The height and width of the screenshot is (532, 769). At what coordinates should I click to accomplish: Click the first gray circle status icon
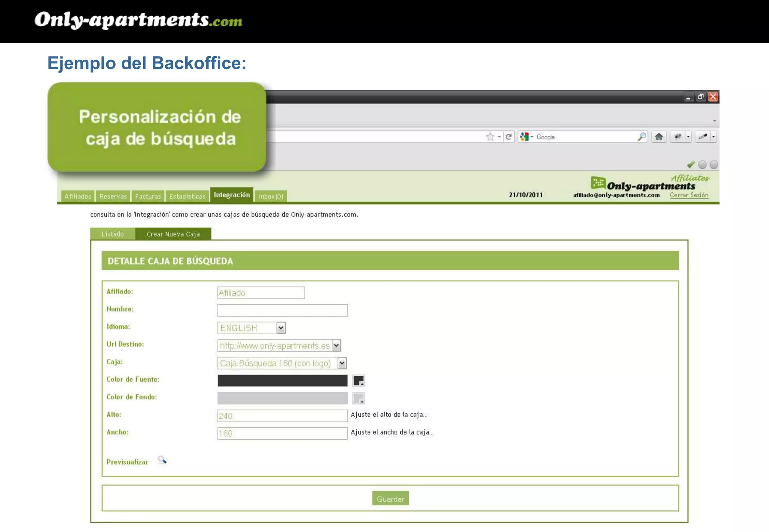702,164
